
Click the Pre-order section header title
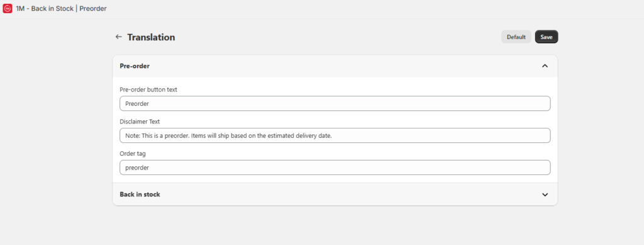(x=135, y=66)
